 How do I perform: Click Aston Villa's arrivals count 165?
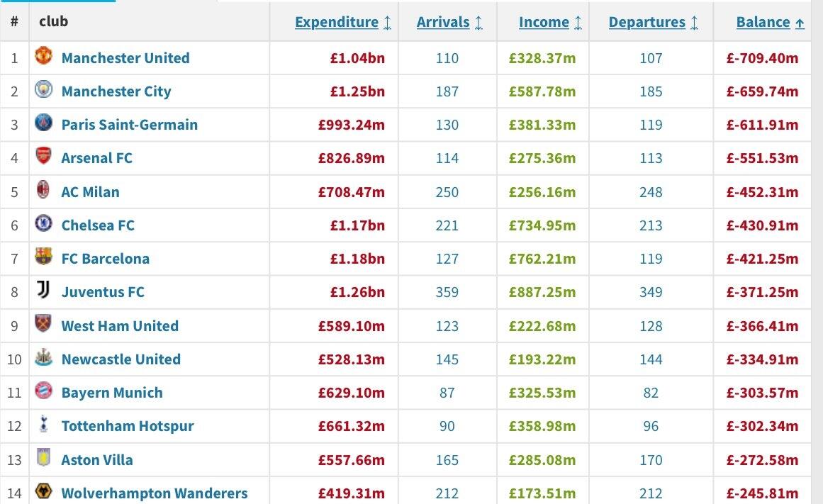tap(447, 459)
